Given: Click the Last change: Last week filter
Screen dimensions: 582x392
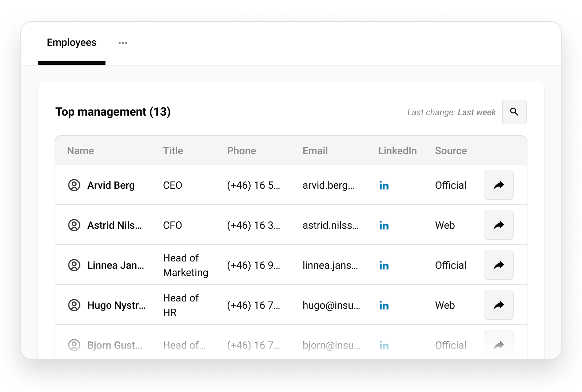Looking at the screenshot, I should 451,112.
